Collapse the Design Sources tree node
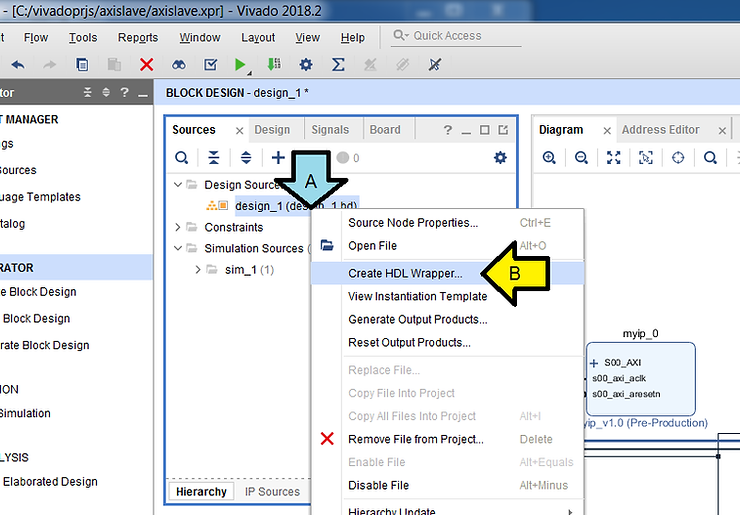This screenshot has width=740, height=515. pyautogui.click(x=178, y=185)
